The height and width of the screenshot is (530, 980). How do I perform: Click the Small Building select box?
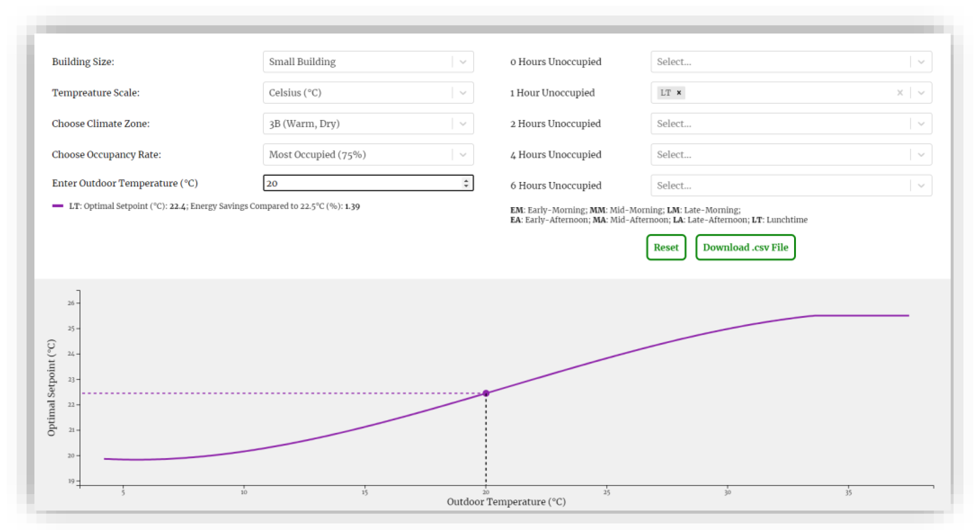pos(356,62)
